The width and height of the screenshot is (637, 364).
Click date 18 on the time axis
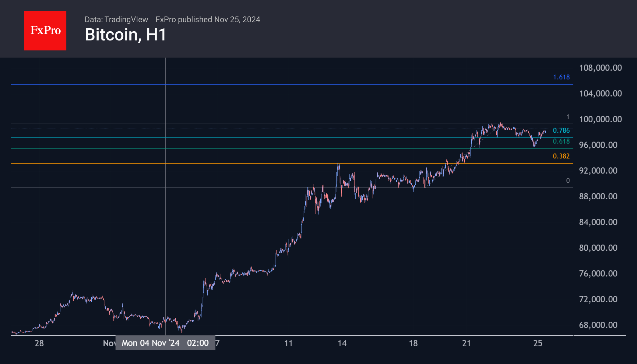point(413,343)
